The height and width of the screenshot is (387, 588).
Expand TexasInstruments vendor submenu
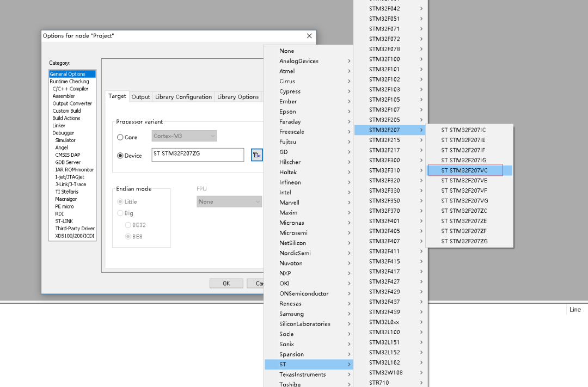tap(309, 374)
